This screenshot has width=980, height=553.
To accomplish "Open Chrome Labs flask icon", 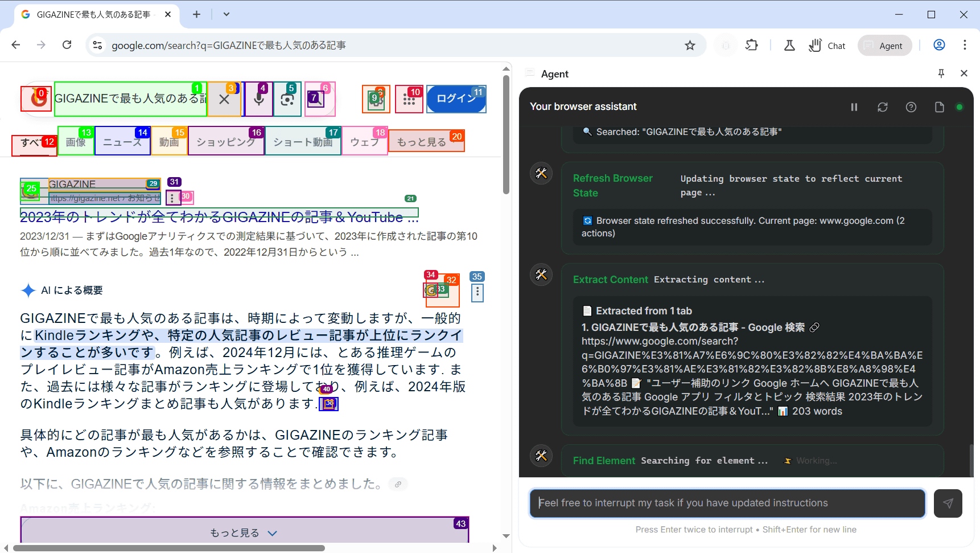I will coord(789,46).
